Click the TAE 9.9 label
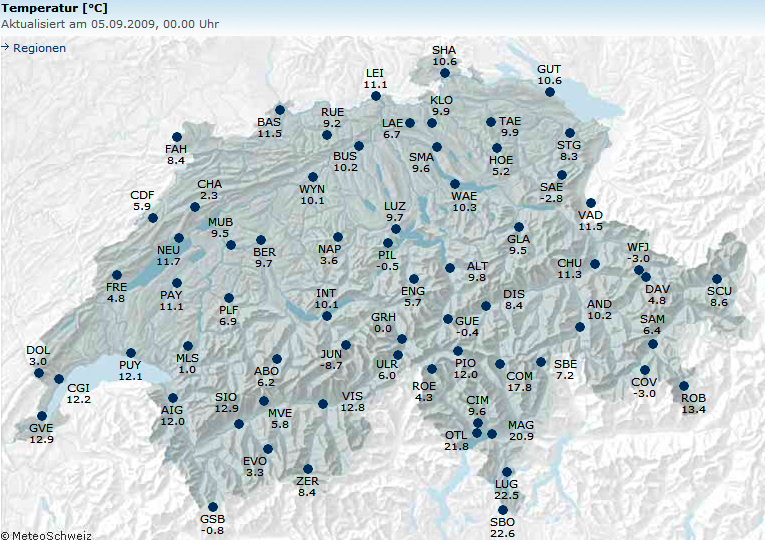Screen dimensions: 765x540 pyautogui.click(x=510, y=126)
